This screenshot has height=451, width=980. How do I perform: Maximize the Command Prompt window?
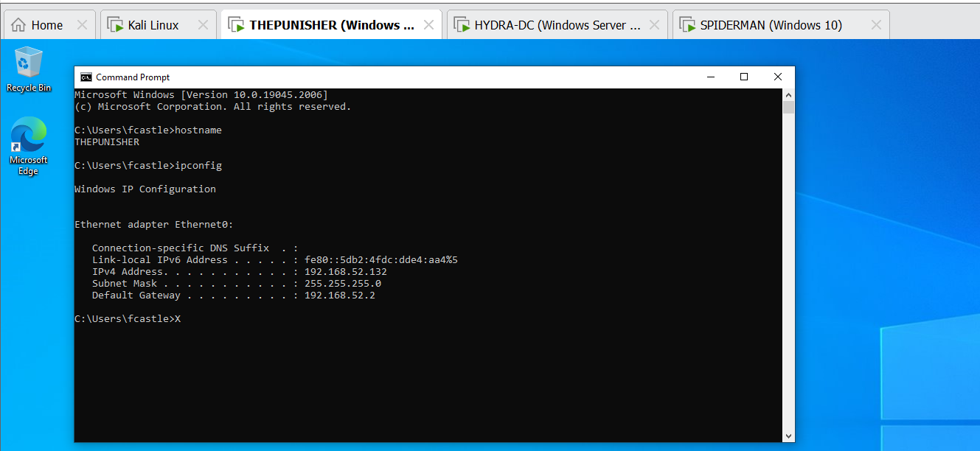coord(744,77)
